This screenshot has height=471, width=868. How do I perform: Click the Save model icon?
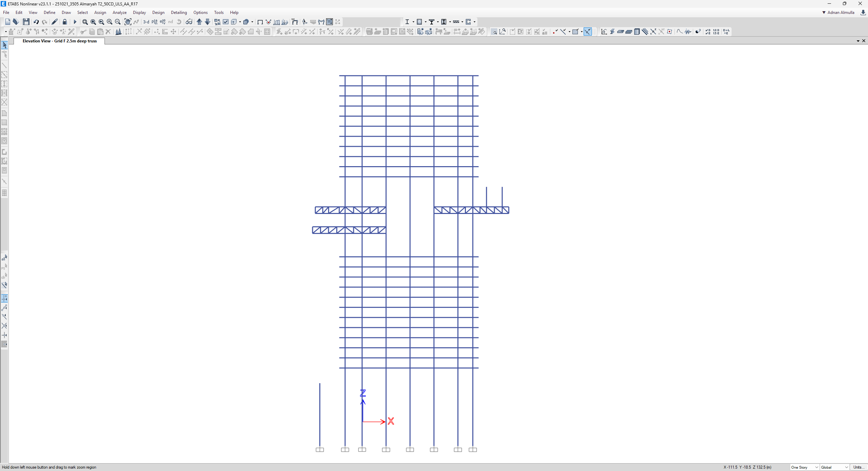(26, 22)
